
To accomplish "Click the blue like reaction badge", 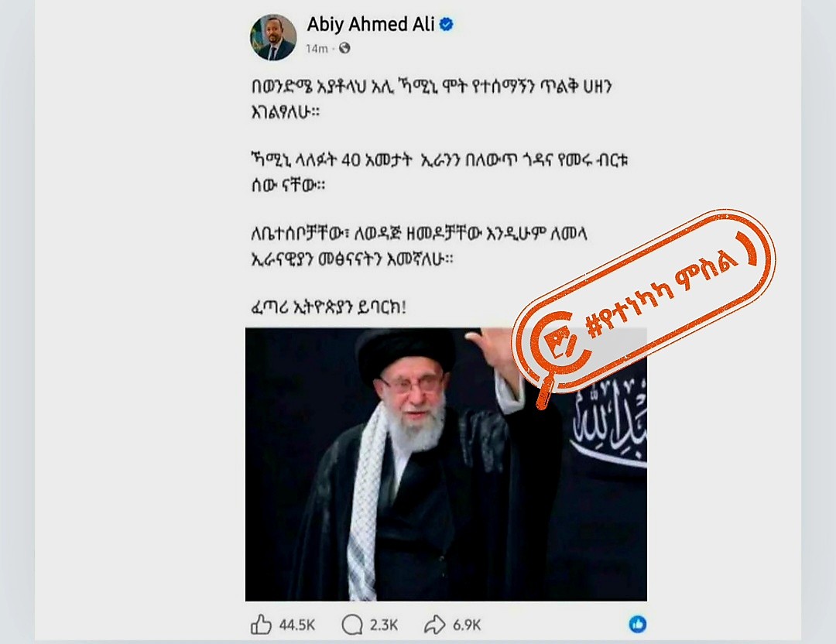I will coord(638,625).
